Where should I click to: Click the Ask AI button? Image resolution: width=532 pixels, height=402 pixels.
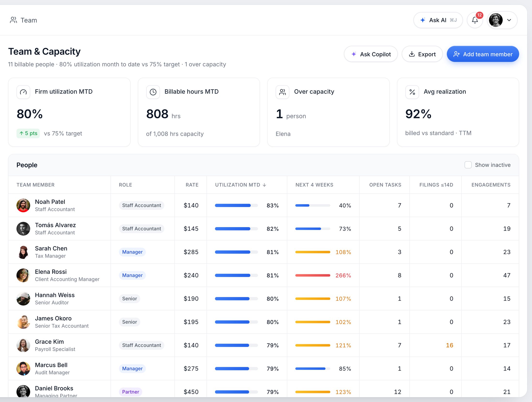(438, 20)
